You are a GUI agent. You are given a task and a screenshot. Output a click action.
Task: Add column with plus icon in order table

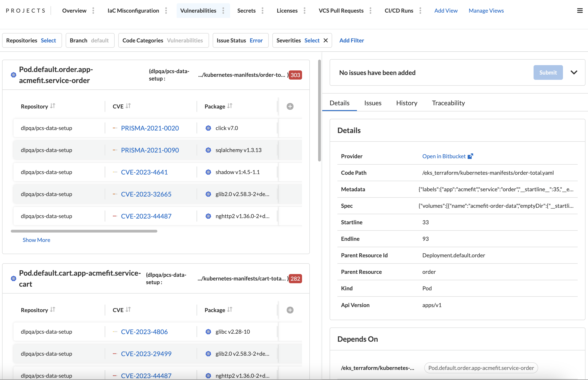click(290, 106)
